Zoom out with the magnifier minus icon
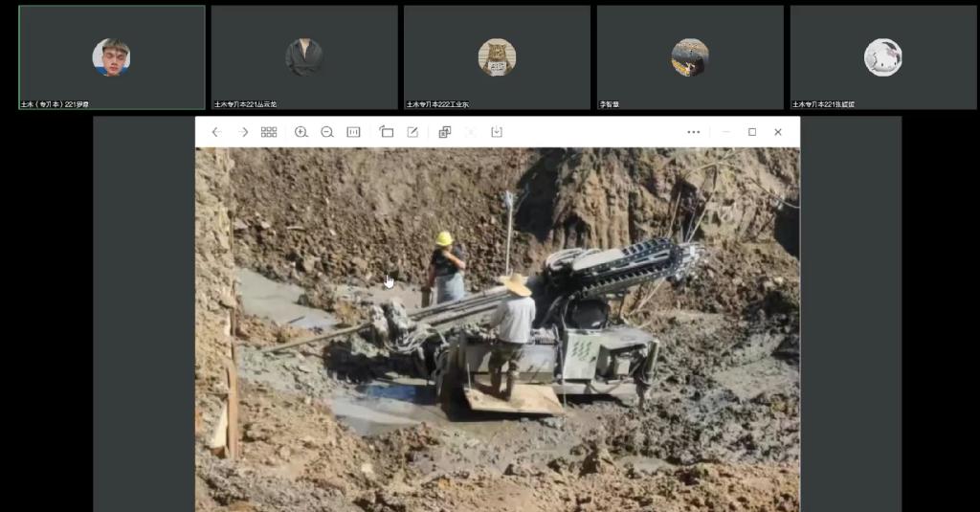 [x=327, y=132]
